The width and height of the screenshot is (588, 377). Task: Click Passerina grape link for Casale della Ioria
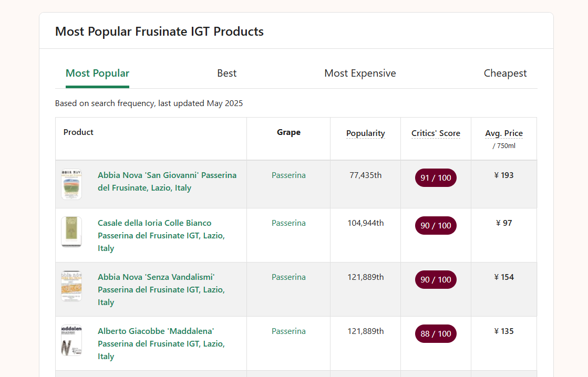click(288, 223)
